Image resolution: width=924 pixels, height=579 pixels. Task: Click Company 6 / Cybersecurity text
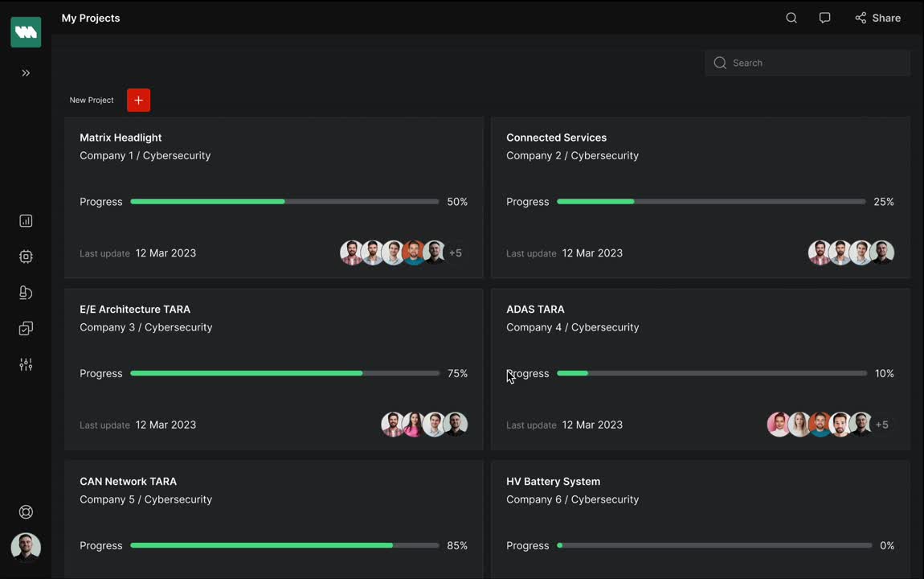pos(572,499)
